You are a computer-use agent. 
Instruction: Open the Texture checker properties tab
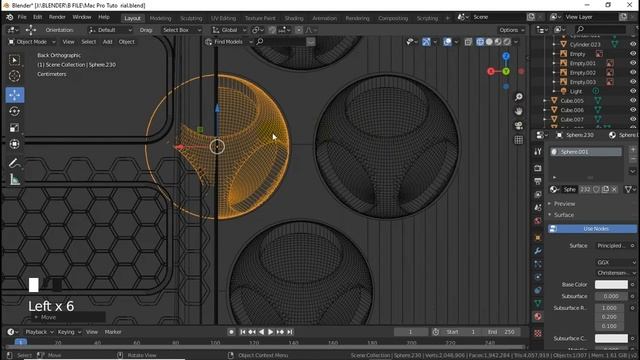(x=538, y=333)
